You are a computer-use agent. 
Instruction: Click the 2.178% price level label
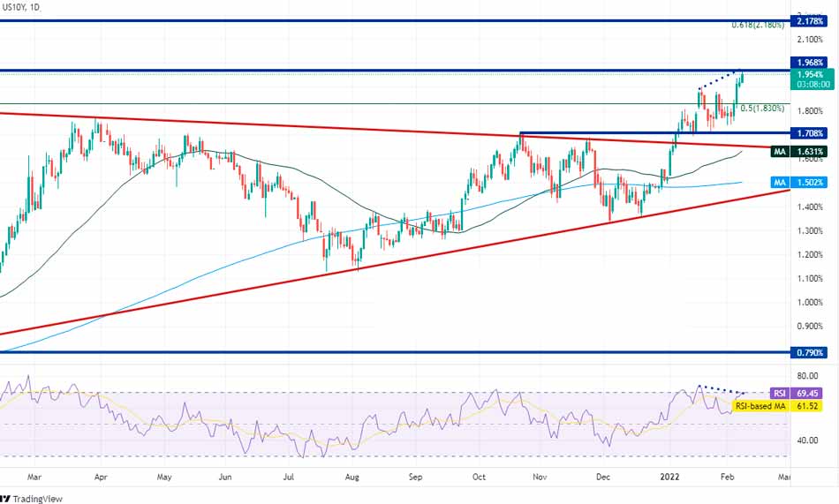click(x=810, y=20)
